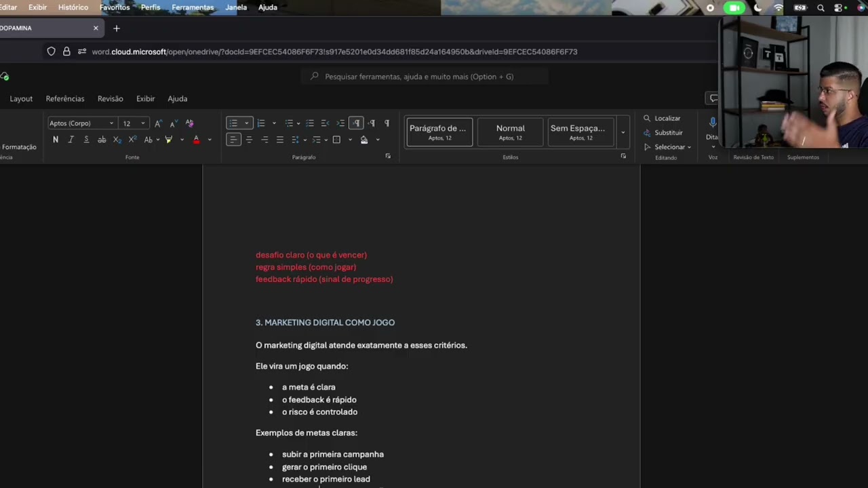Apply bullet list formatting
This screenshot has width=868, height=488.
point(234,123)
